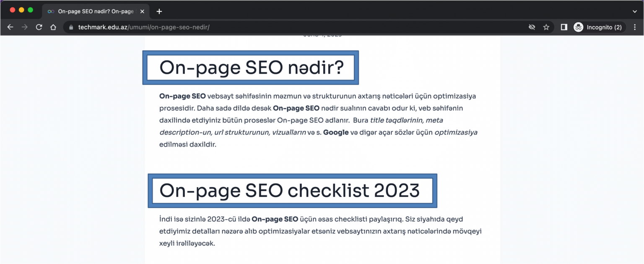
Task: Open Chrome's three-dot menu
Action: tap(634, 27)
